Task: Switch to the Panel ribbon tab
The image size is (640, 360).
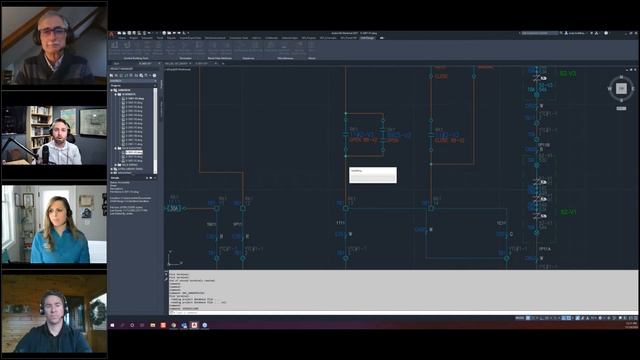Action: [160, 38]
